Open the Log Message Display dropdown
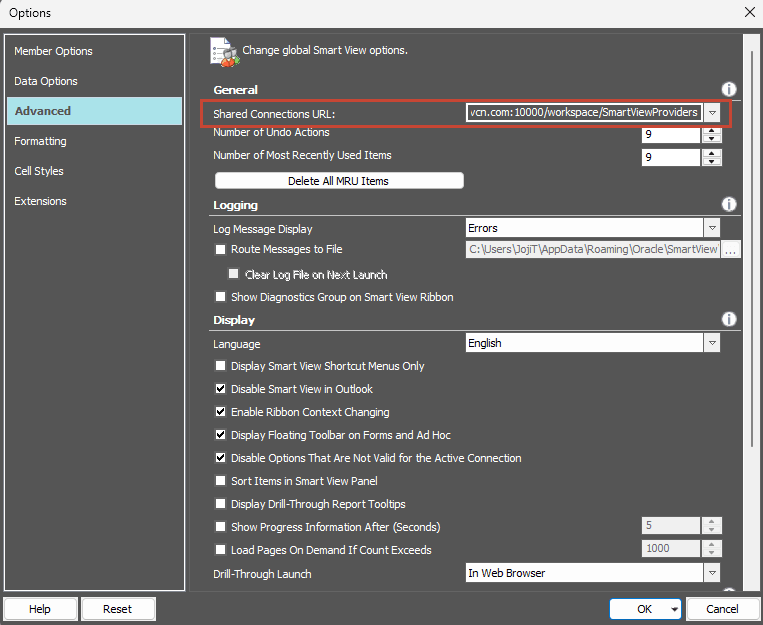The image size is (763, 625). tap(712, 227)
